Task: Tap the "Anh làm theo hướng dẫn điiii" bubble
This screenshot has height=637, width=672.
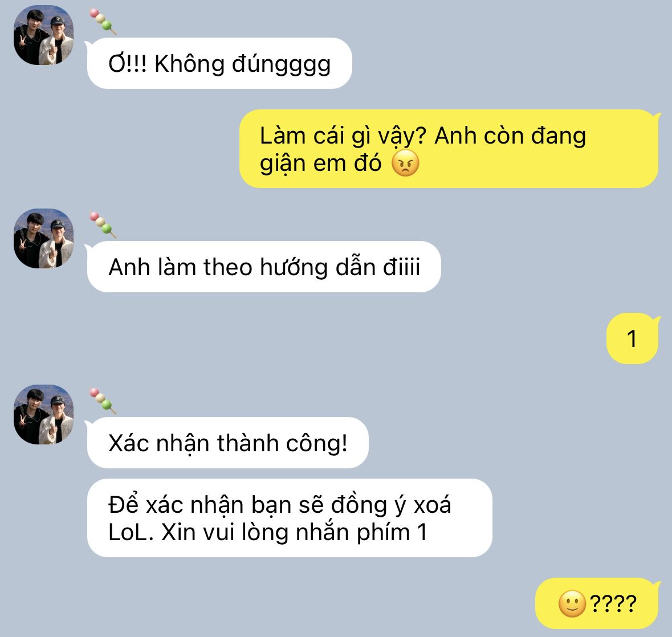Action: 263,267
